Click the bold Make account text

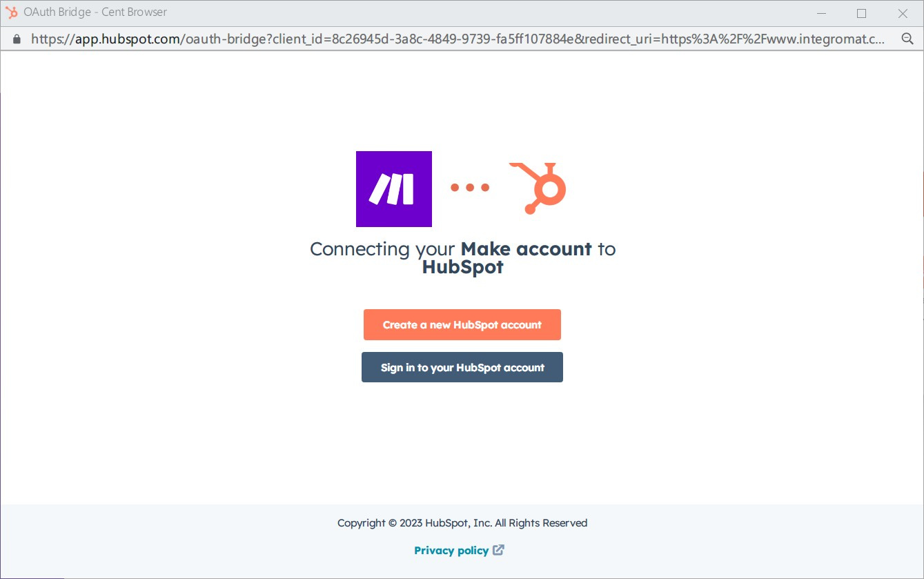click(526, 249)
